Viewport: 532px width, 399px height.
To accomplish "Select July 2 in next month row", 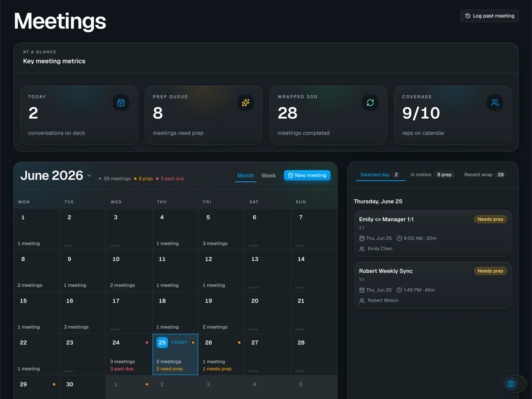I will pyautogui.click(x=175, y=387).
